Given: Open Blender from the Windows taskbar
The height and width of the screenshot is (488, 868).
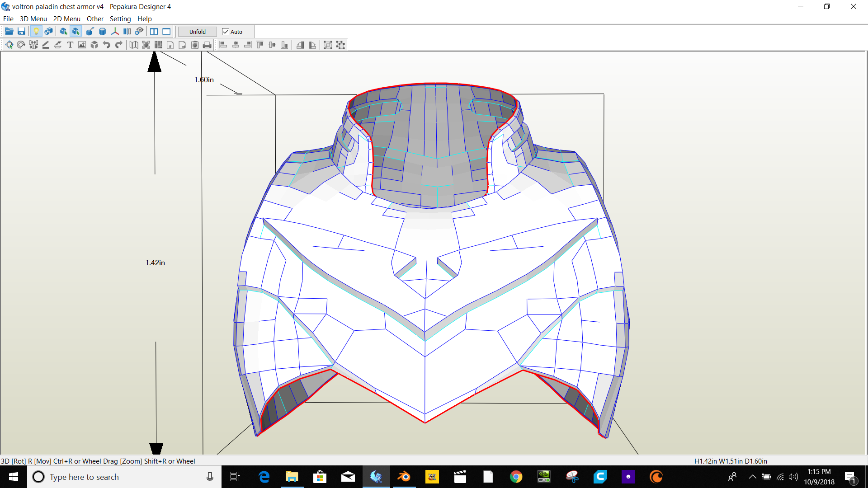Looking at the screenshot, I should coord(404,477).
